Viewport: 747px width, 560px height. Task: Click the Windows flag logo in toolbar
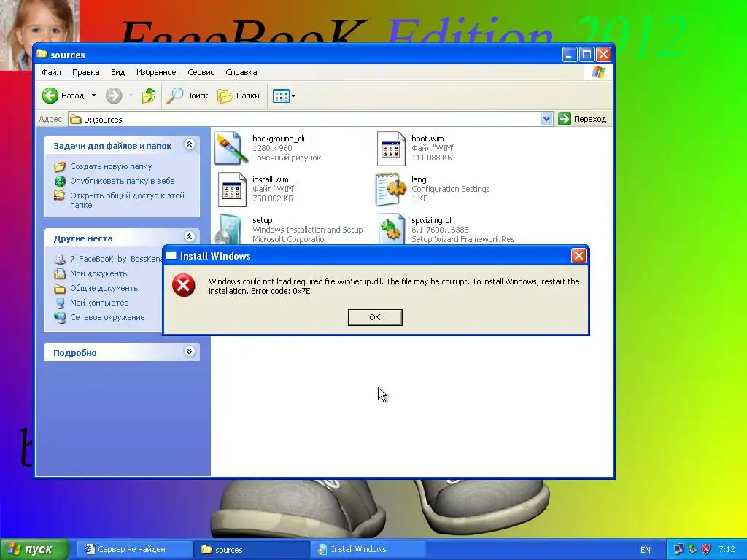click(x=598, y=72)
